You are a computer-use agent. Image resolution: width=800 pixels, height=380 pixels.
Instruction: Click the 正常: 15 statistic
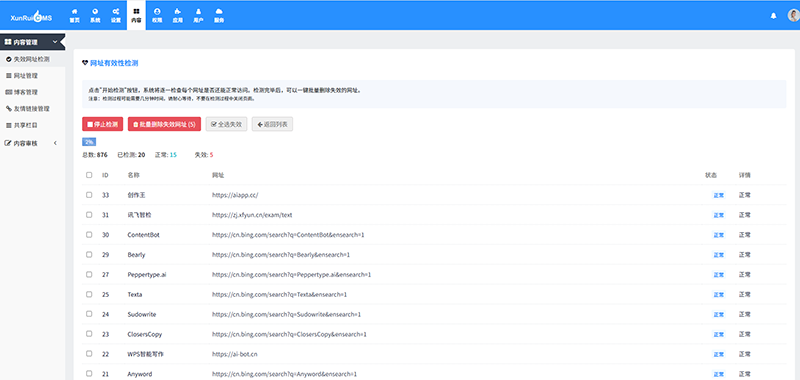point(166,155)
